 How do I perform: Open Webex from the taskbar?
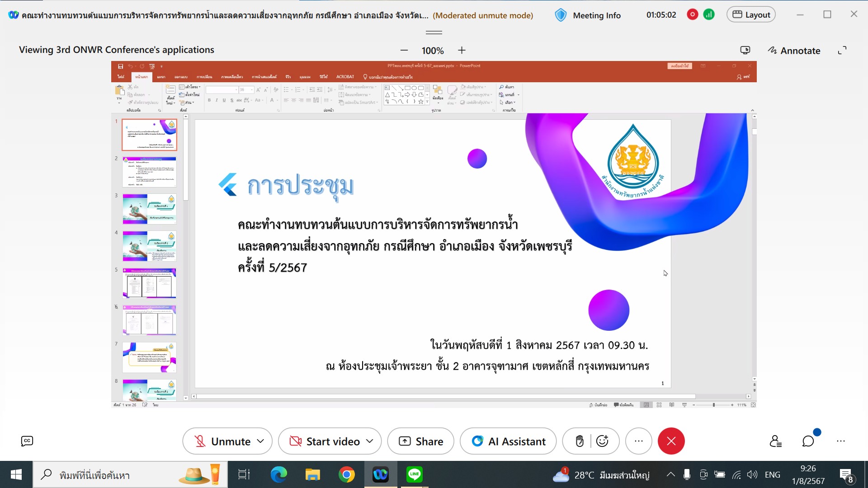[381, 474]
